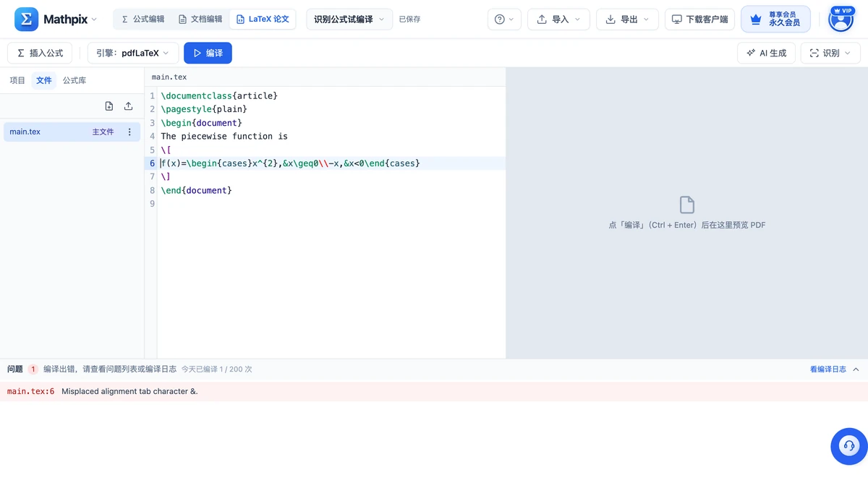
Task: Select the main.tex editor tab
Action: [x=169, y=77]
